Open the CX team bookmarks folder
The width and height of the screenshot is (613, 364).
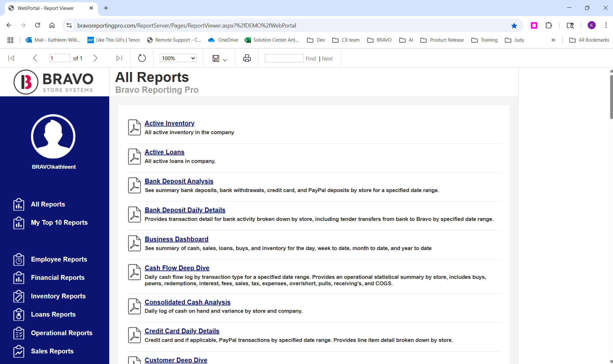point(346,40)
